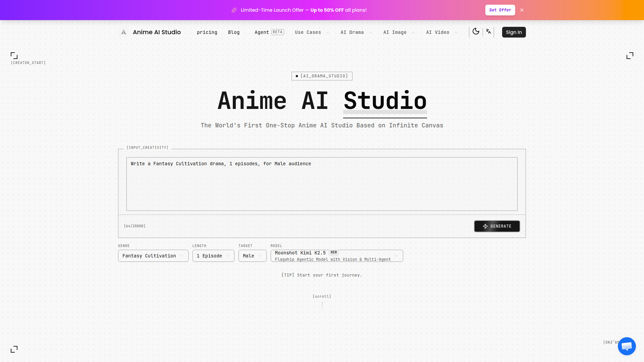This screenshot has width=644, height=362.
Task: Change the Target dropdown from Male
Action: 252,255
